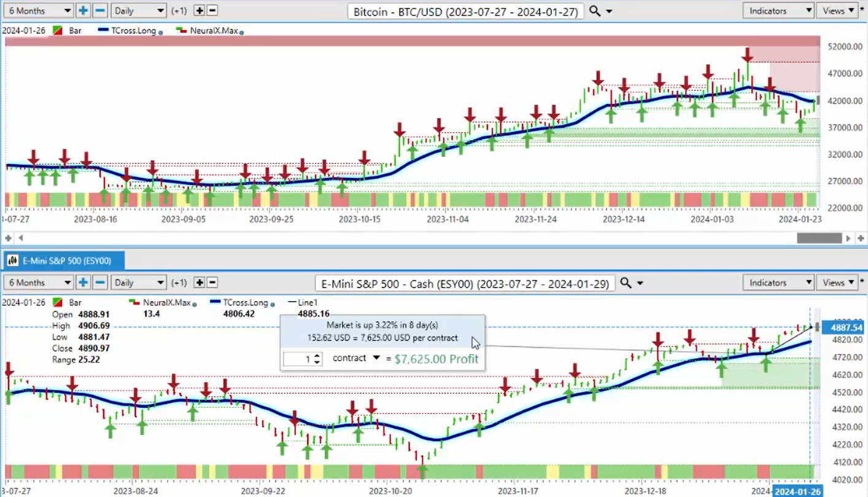Viewport: 868px width, 497px height.
Task: Click the E-Mini S&P 500 - Cash title field
Action: [465, 283]
